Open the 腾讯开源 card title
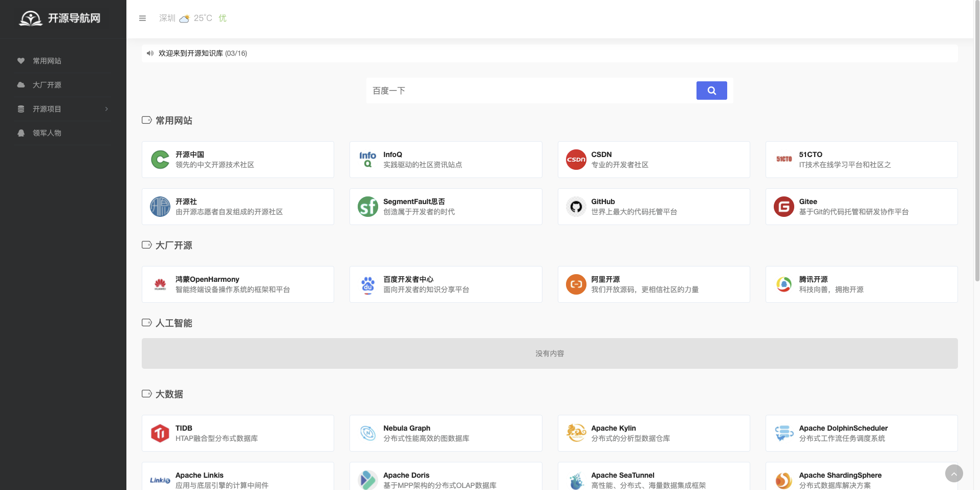The width and height of the screenshot is (980, 490). [x=813, y=279]
